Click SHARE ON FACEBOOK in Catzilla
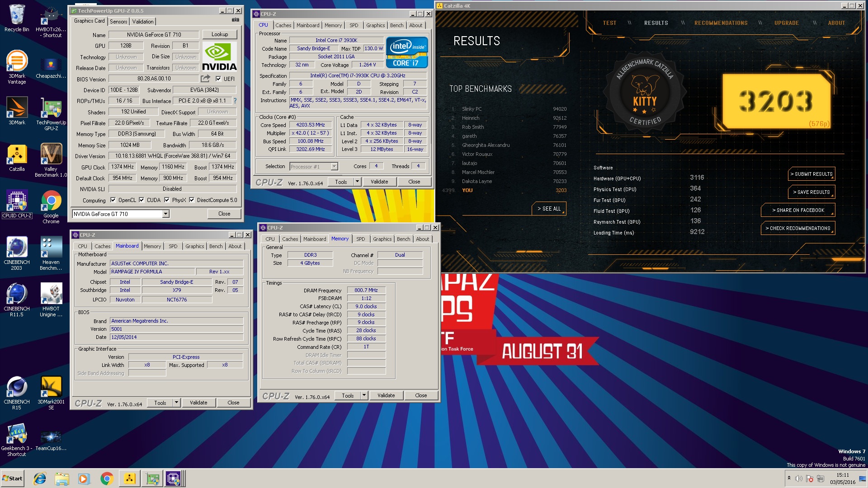Image resolution: width=868 pixels, height=488 pixels. (798, 210)
